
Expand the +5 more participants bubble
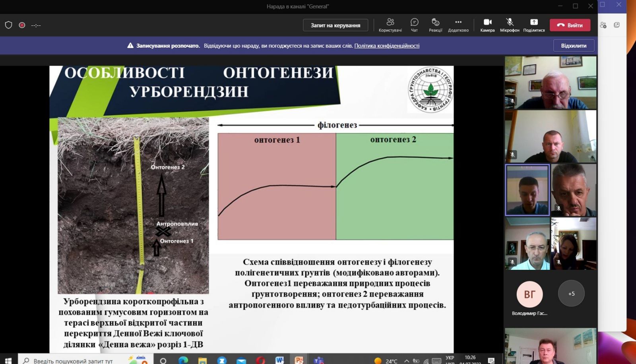[571, 294]
